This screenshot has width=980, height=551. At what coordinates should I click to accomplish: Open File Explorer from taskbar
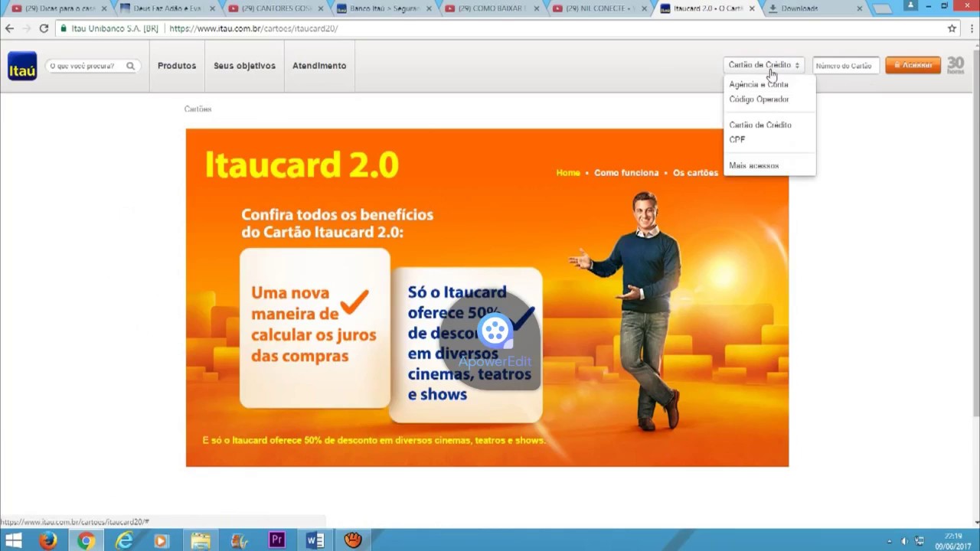(x=200, y=540)
